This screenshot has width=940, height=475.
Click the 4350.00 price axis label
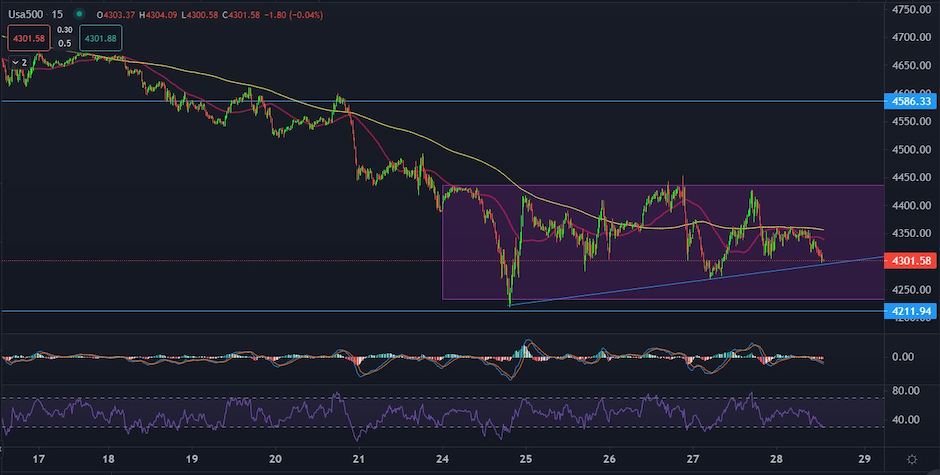coord(911,233)
